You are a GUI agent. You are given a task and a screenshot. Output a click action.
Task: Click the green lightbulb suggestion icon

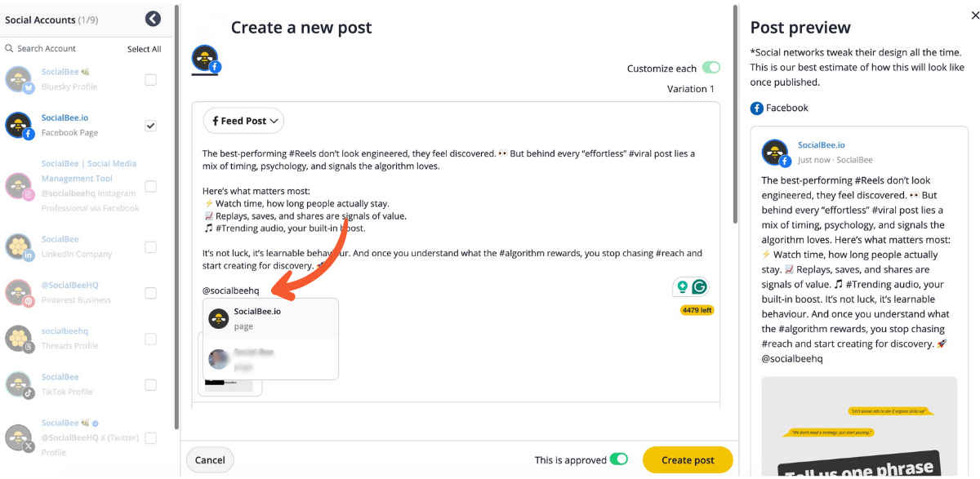point(682,286)
